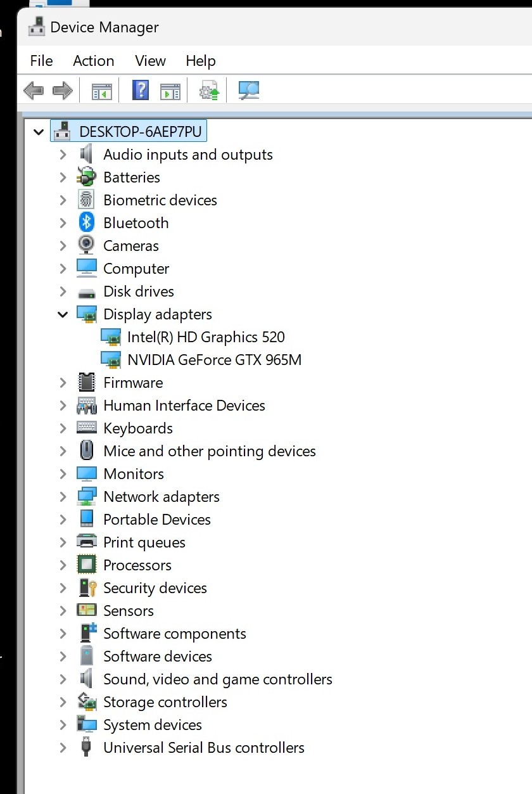Click the Show/Hide Action Pane toolbar icon
The width and height of the screenshot is (532, 794).
(x=170, y=91)
